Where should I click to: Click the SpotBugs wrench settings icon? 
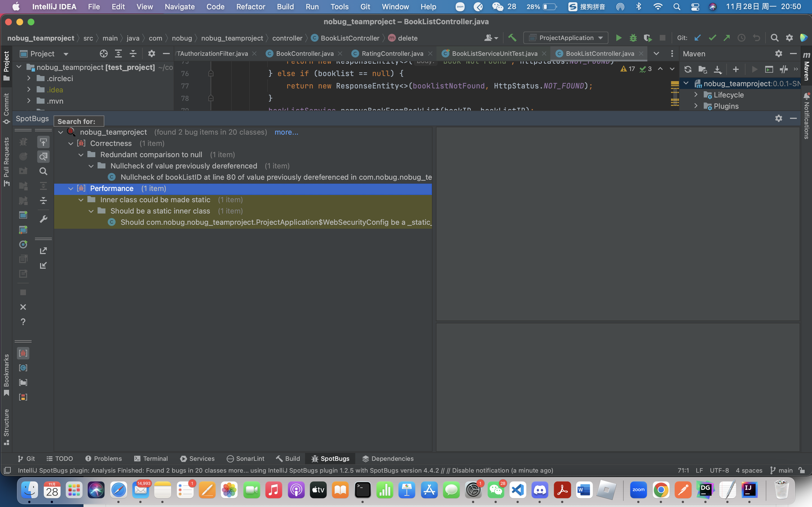pos(43,219)
